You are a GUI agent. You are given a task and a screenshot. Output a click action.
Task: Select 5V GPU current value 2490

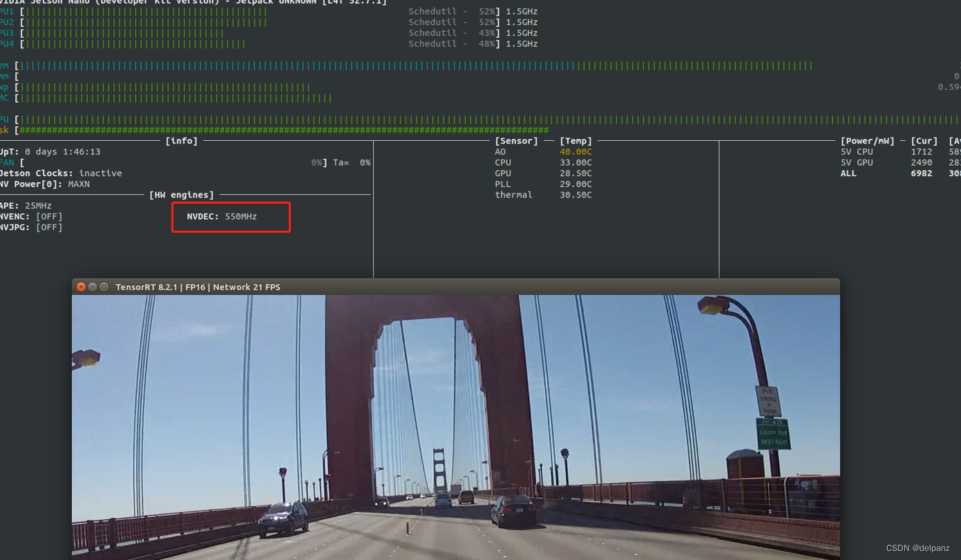[922, 163]
